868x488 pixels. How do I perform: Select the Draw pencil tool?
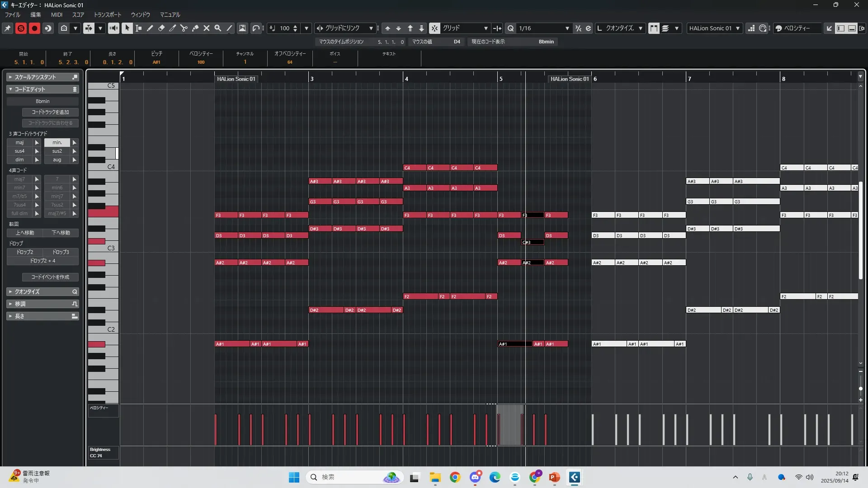(150, 28)
